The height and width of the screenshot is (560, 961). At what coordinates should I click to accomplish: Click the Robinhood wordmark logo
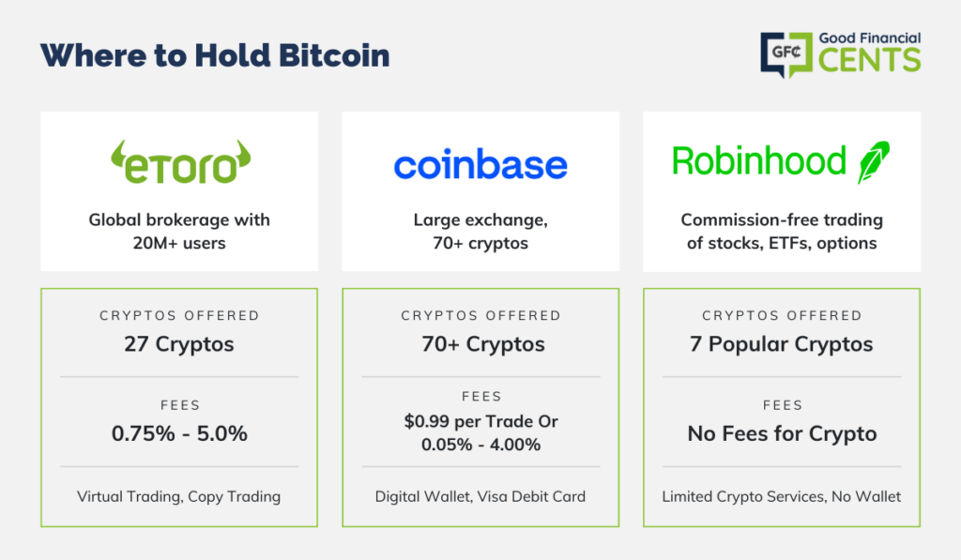(x=758, y=161)
